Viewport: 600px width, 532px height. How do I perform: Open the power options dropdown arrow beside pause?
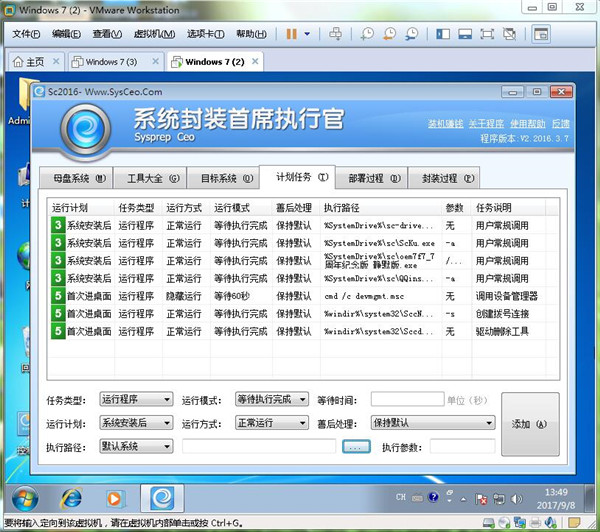(x=307, y=34)
